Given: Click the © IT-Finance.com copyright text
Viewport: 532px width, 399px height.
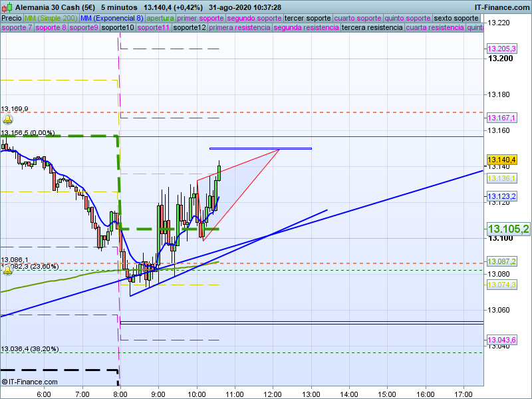Looking at the screenshot, I should [x=30, y=382].
